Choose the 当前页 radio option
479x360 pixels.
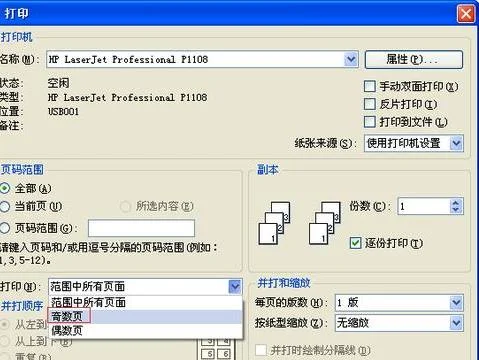coord(5,207)
